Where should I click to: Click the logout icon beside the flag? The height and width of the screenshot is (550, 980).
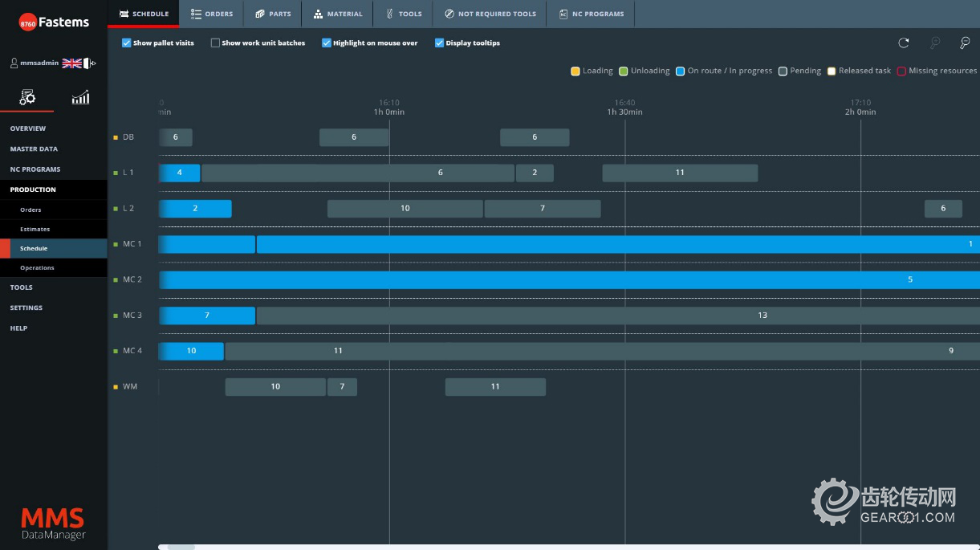coord(90,63)
